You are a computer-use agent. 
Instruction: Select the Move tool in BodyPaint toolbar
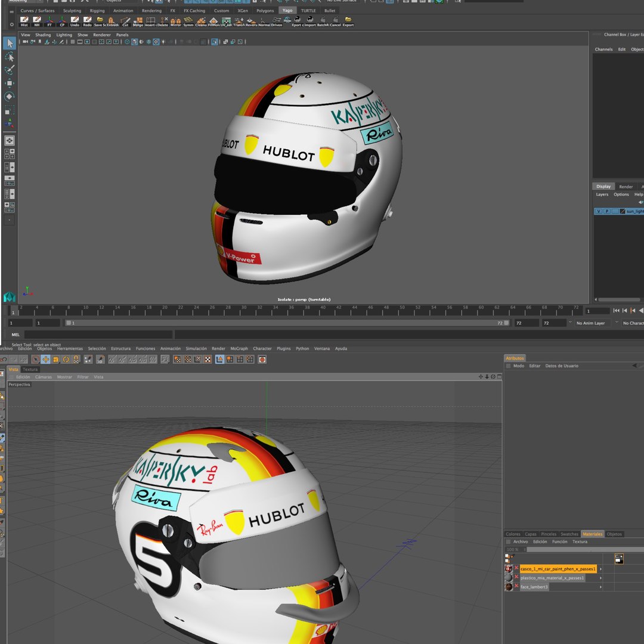(45, 360)
